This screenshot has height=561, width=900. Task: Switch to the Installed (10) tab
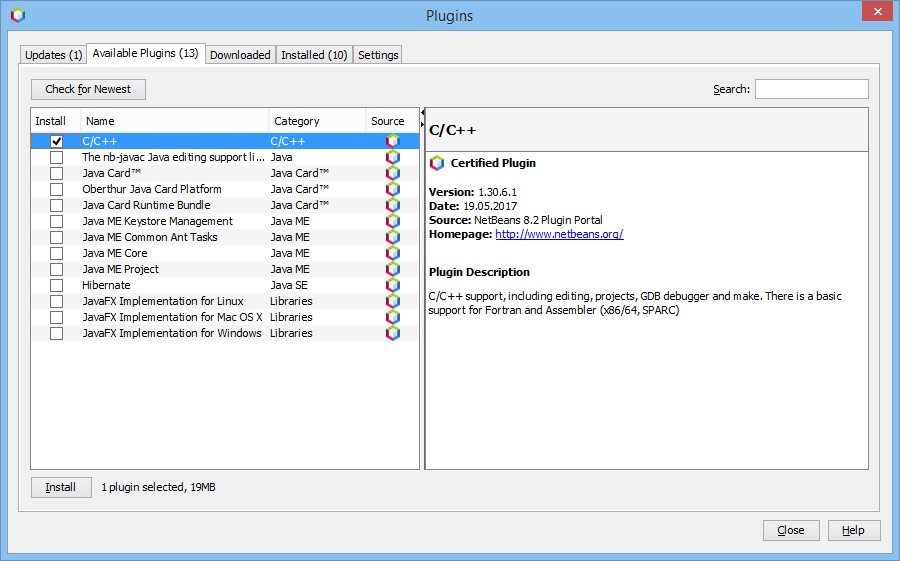(314, 55)
